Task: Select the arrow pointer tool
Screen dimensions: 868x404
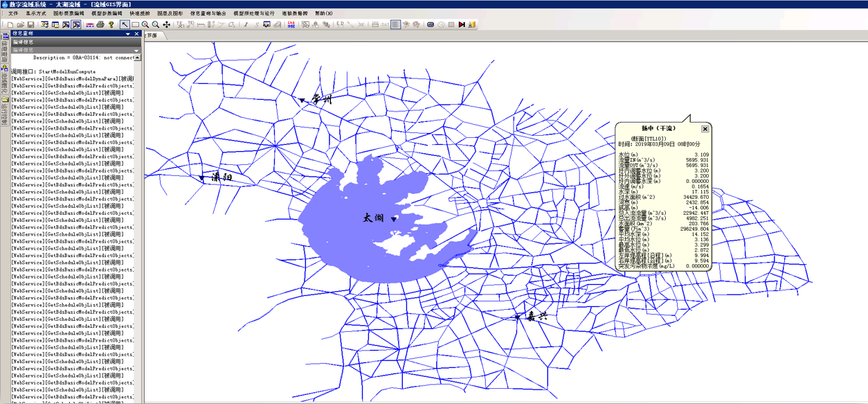Action: (x=125, y=24)
